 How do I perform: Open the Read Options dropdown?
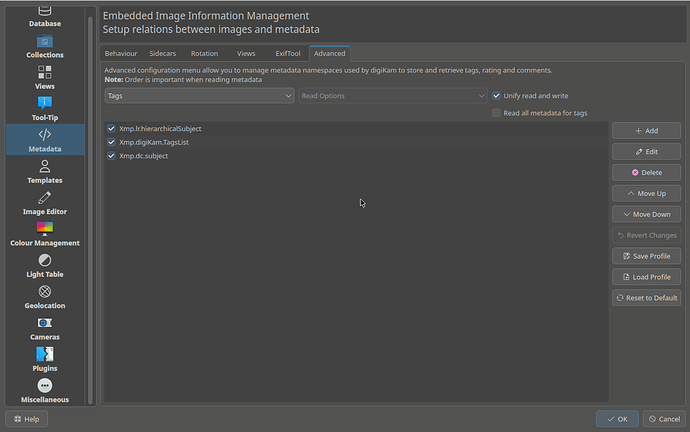393,96
